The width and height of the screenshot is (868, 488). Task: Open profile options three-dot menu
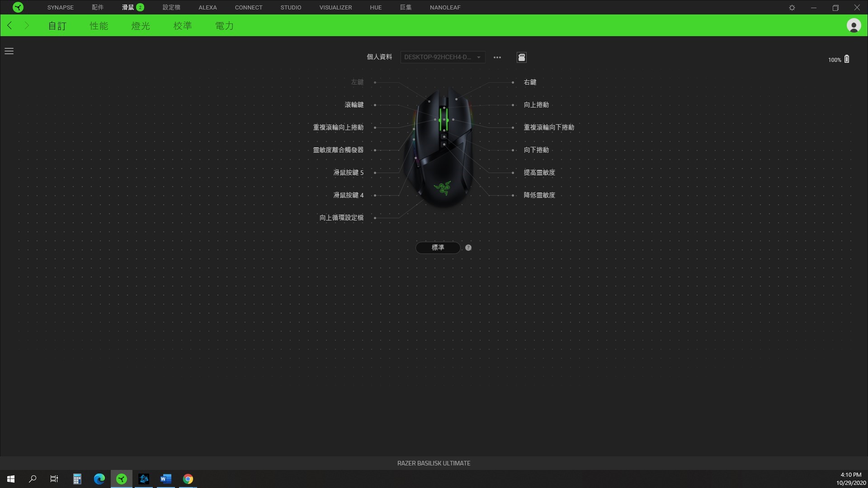[497, 57]
